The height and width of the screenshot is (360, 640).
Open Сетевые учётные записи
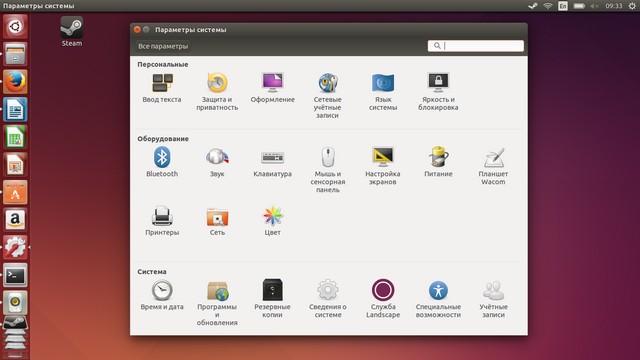pos(328,96)
